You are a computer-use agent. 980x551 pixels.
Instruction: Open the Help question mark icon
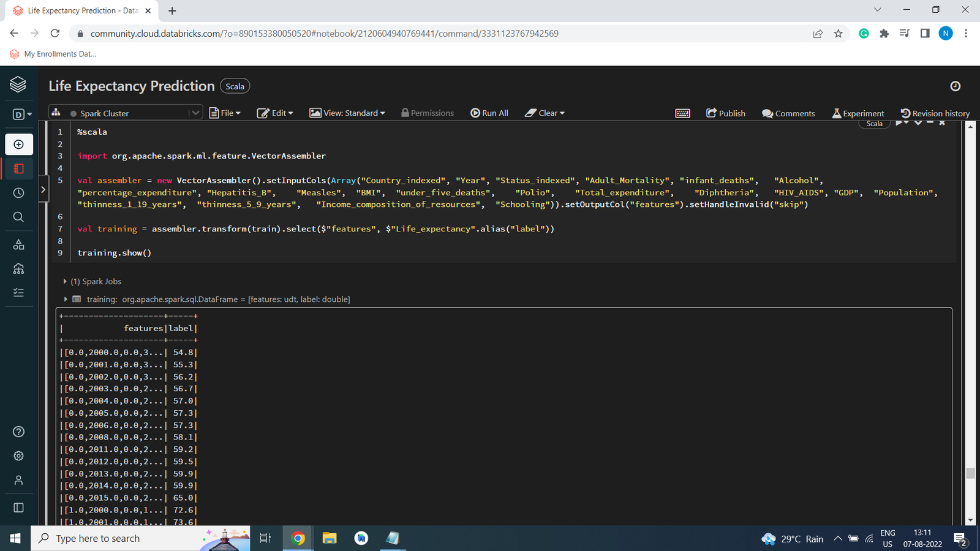(19, 432)
